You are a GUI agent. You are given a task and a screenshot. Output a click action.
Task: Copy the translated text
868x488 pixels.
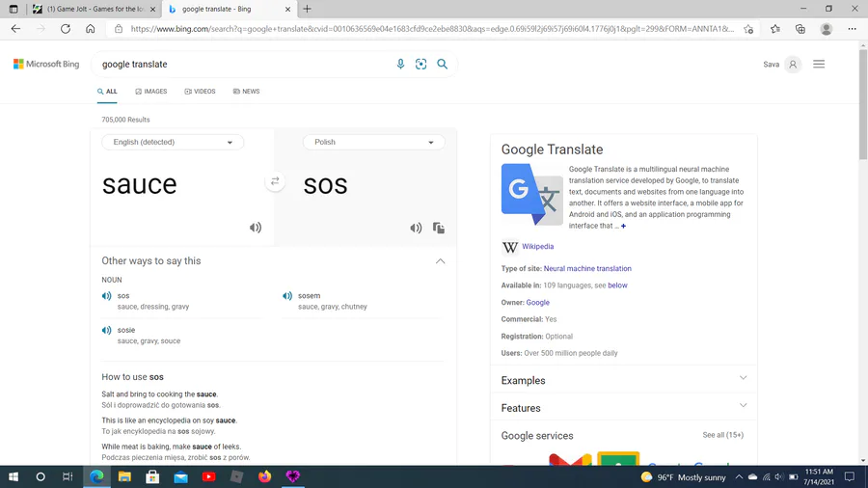tap(439, 228)
